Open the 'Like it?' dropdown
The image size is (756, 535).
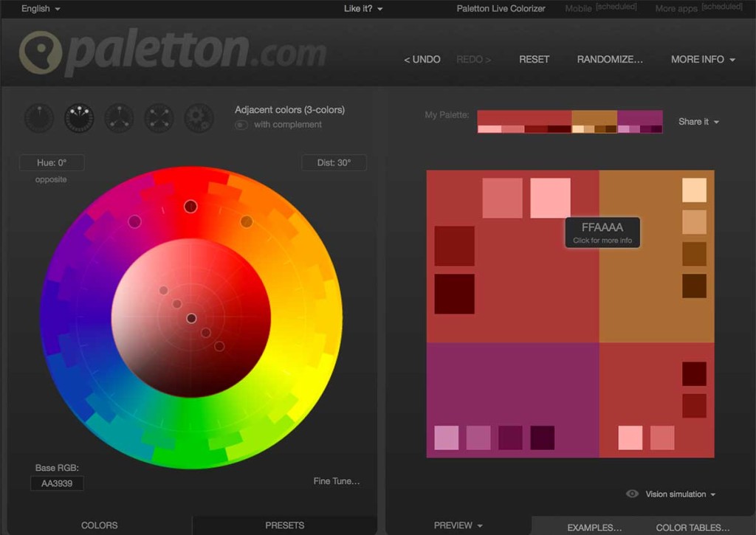click(363, 9)
